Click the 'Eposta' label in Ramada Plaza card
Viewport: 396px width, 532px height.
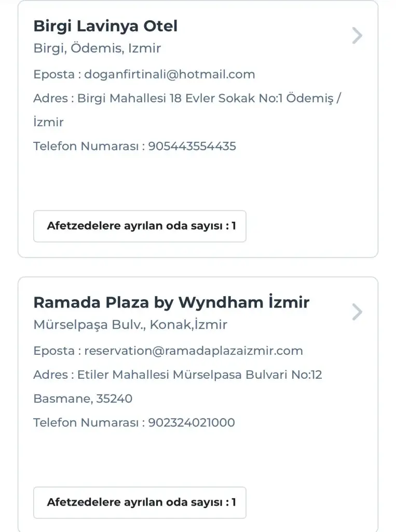coord(54,351)
